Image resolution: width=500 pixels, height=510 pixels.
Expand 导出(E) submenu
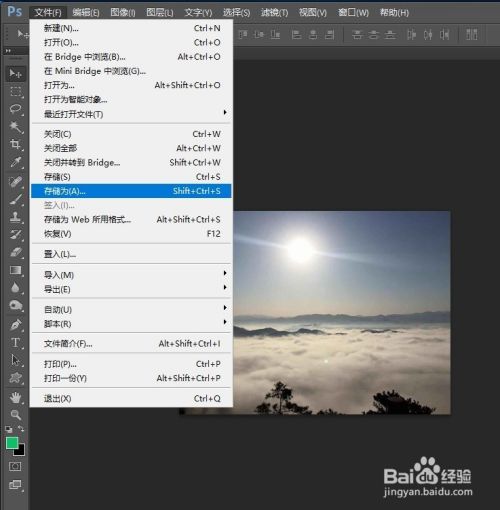tap(225, 287)
